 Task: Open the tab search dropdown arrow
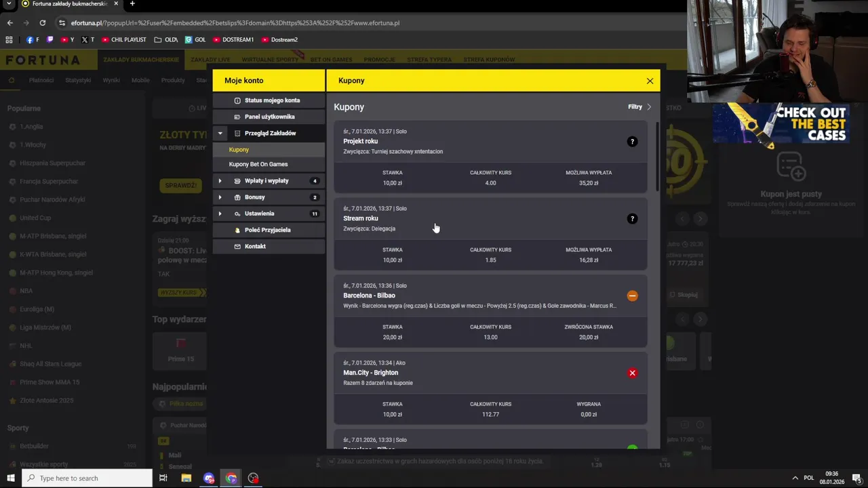click(x=9, y=4)
